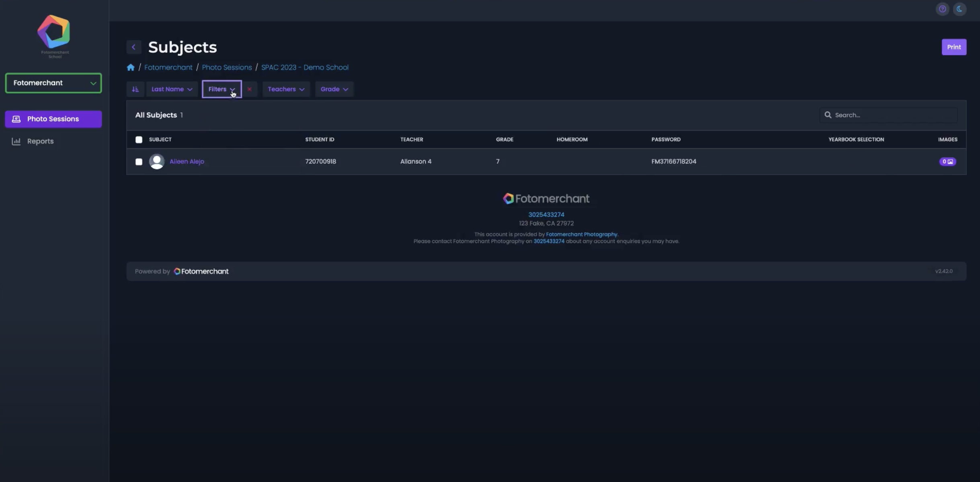
Task: Open Fotomerchant breadcrumb link
Action: point(168,67)
